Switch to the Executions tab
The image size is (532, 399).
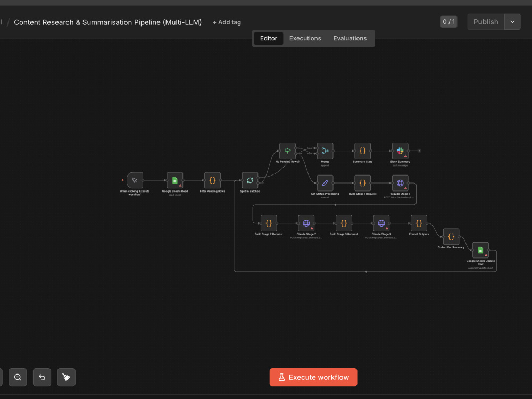305,38
